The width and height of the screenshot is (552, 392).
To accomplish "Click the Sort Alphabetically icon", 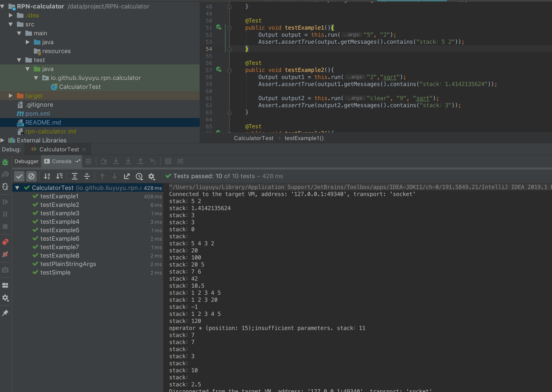I will click(47, 176).
